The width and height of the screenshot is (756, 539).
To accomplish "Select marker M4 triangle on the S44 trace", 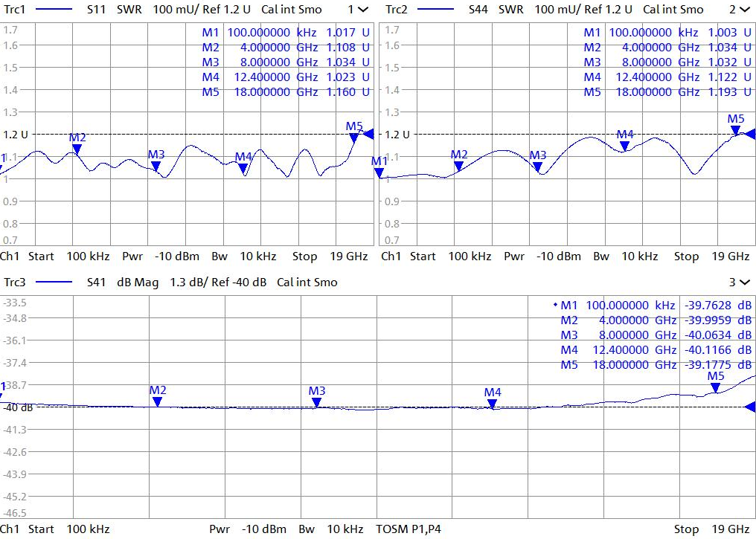I will click(625, 146).
